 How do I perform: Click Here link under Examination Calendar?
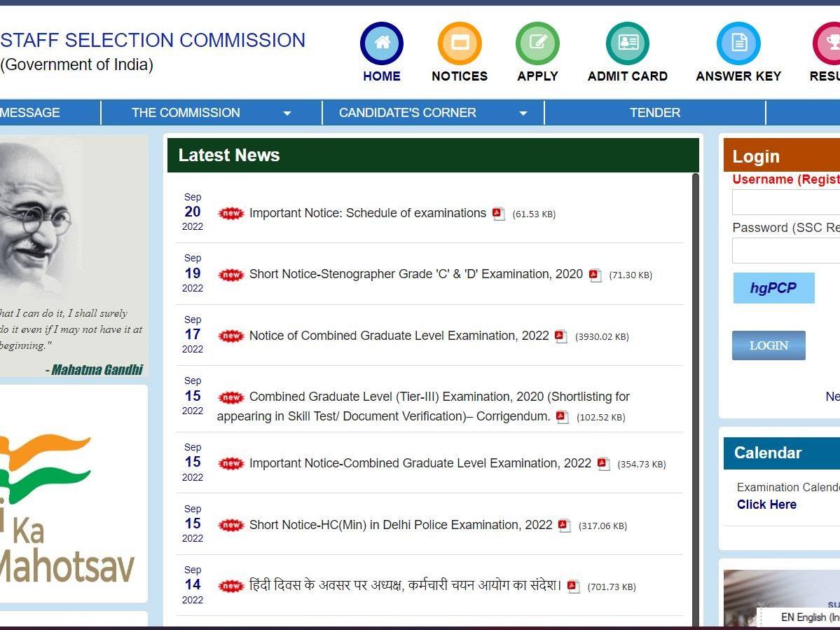(x=766, y=505)
